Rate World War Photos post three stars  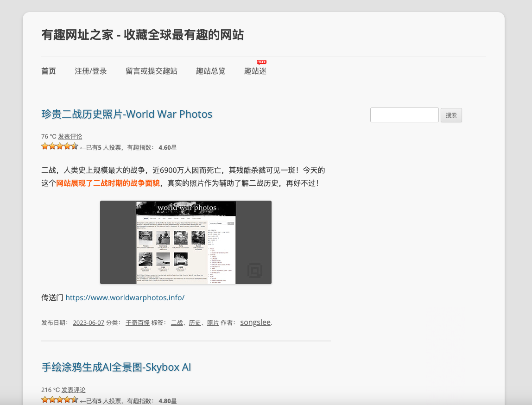tap(60, 146)
